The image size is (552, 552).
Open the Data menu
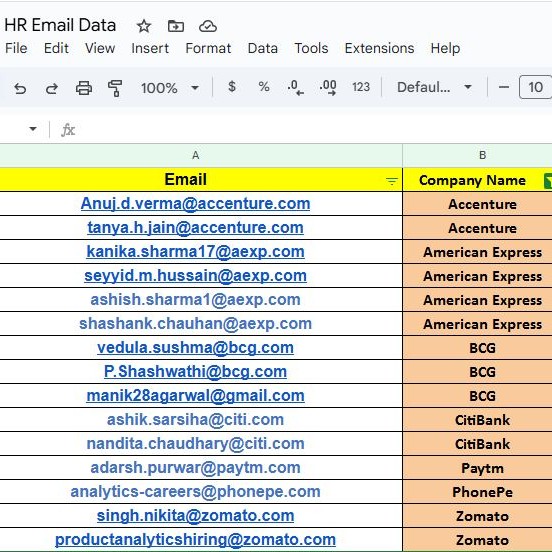[263, 48]
